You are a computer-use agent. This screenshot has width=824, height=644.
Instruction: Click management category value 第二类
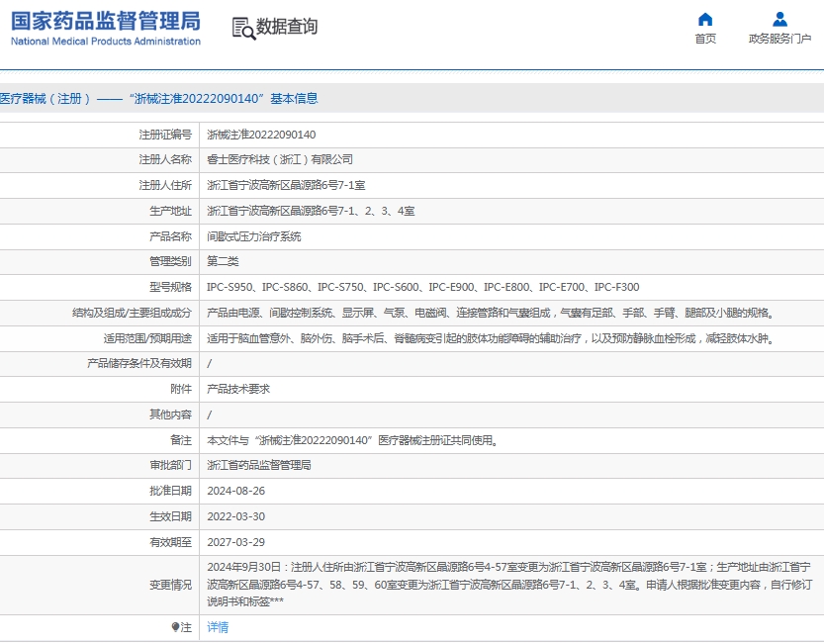coord(223,261)
